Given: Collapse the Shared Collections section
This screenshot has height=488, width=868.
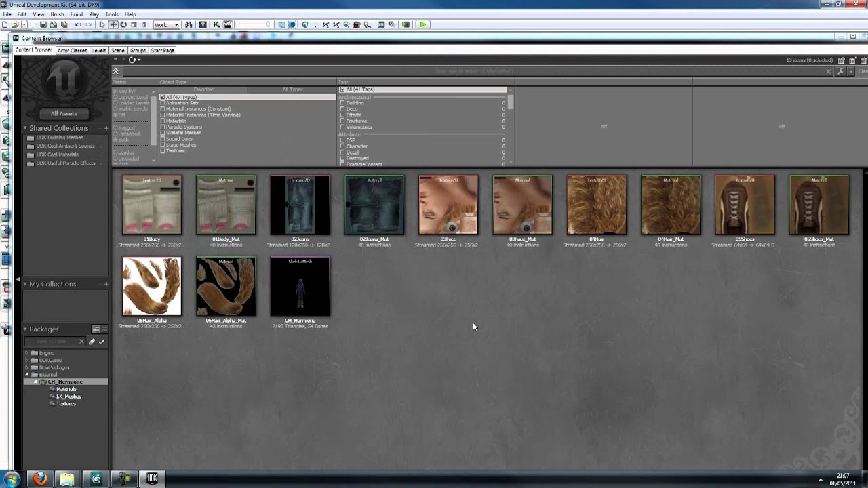Looking at the screenshot, I should [x=25, y=128].
